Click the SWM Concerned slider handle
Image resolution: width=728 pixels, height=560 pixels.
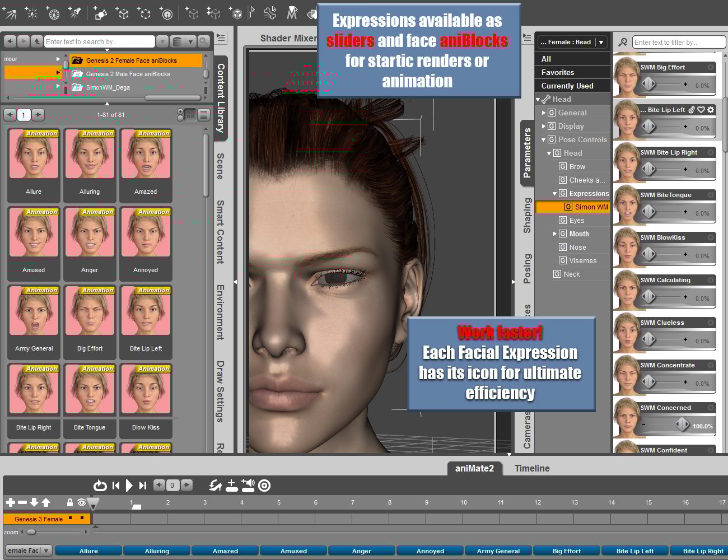click(x=682, y=424)
